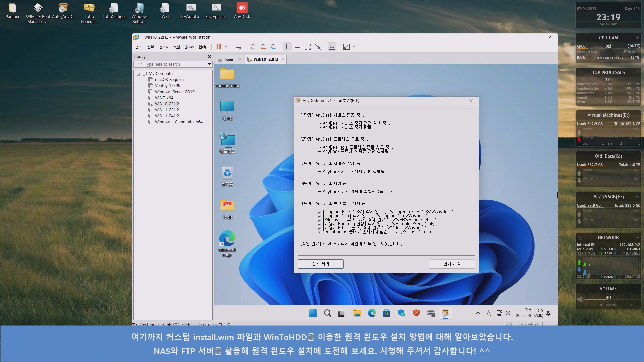This screenshot has height=362, width=644.
Task: Select macOS Sequoia in the library
Action: pyautogui.click(x=169, y=80)
